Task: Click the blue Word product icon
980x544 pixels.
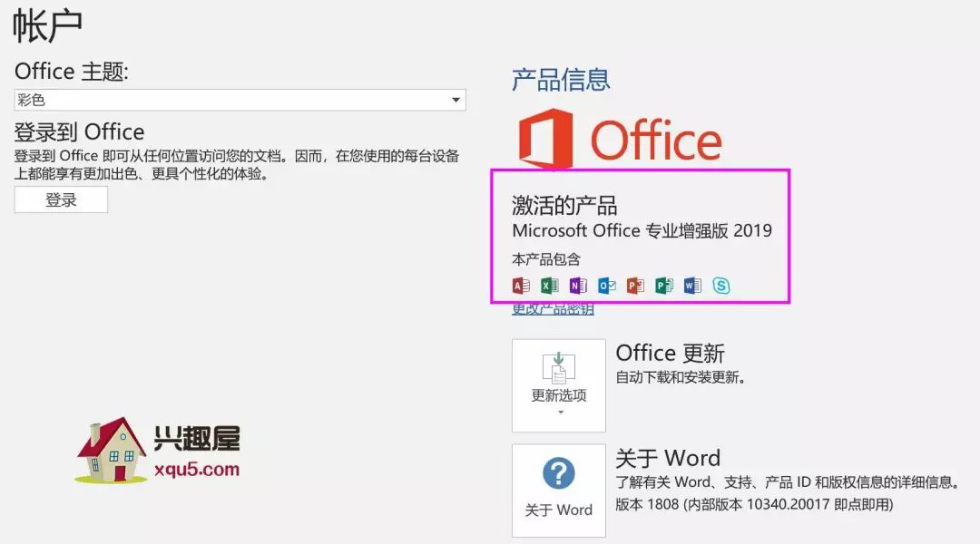Action: point(692,286)
